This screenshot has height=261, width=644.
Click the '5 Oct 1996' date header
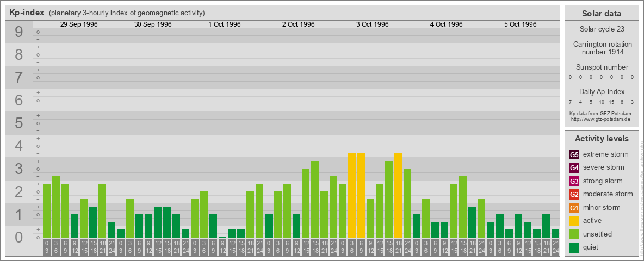click(520, 24)
